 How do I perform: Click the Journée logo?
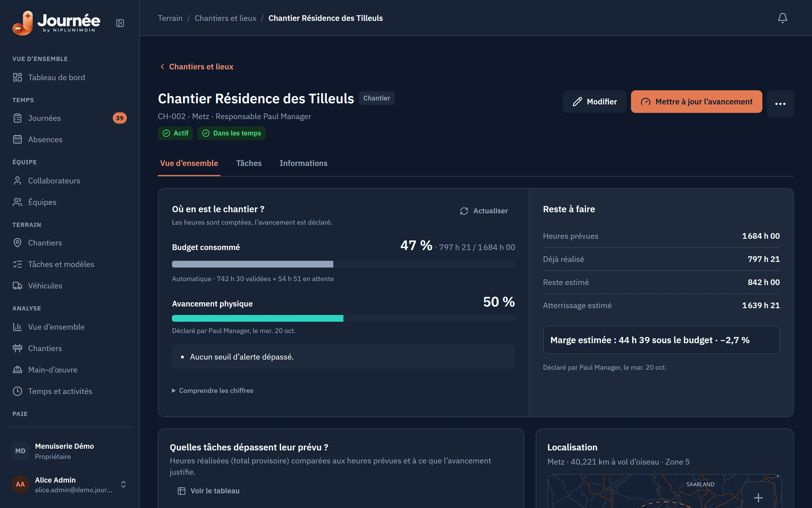tap(56, 23)
